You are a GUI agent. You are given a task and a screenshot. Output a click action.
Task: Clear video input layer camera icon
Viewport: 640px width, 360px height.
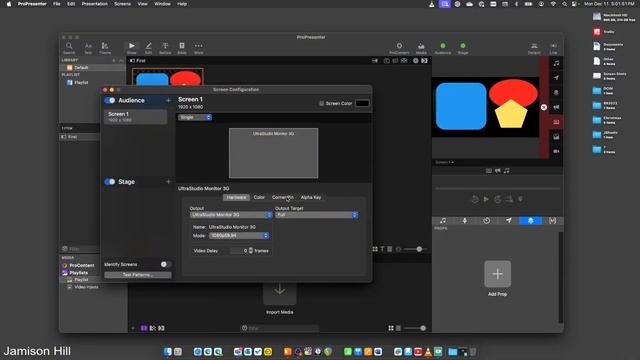(x=556, y=151)
